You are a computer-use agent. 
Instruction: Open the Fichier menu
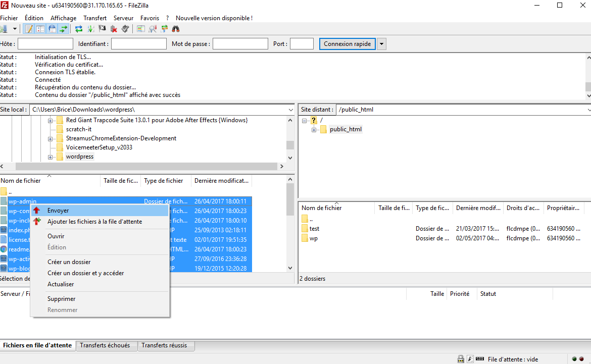9,18
